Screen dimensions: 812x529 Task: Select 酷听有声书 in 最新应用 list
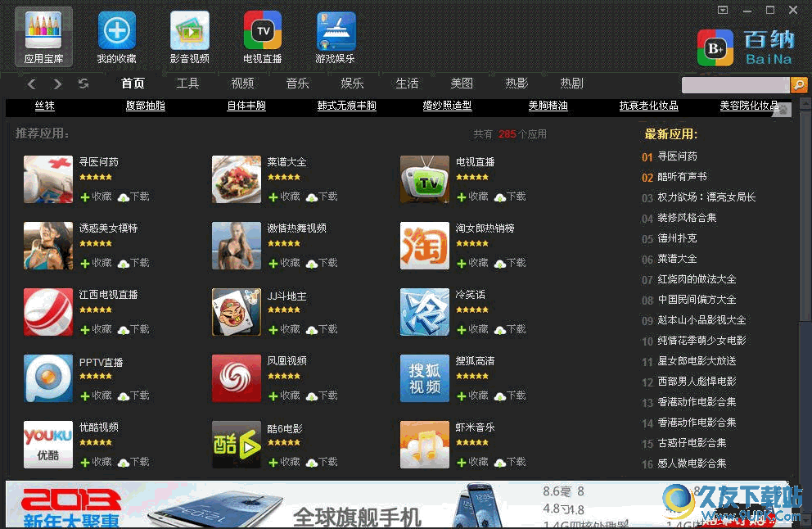pos(682,177)
